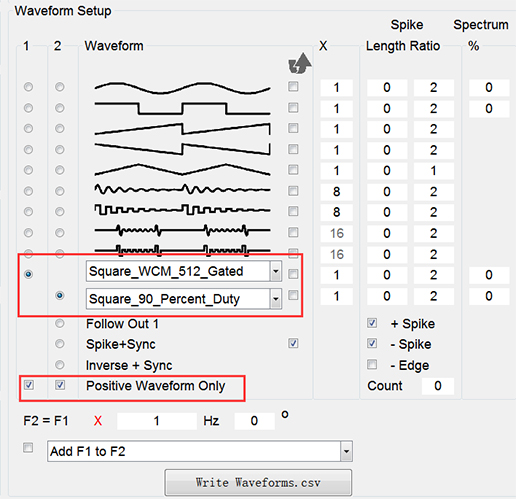Select Inverse + Sync radio option

tap(60, 365)
